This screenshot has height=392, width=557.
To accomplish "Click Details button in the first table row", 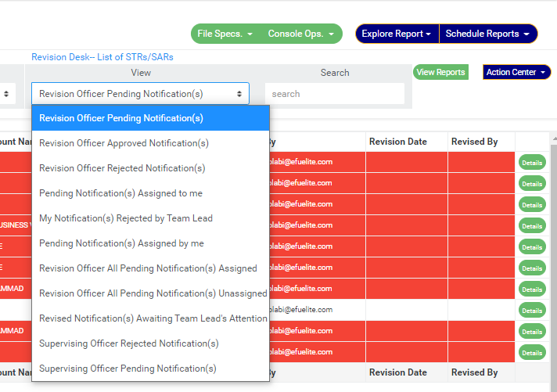I will pos(532,162).
